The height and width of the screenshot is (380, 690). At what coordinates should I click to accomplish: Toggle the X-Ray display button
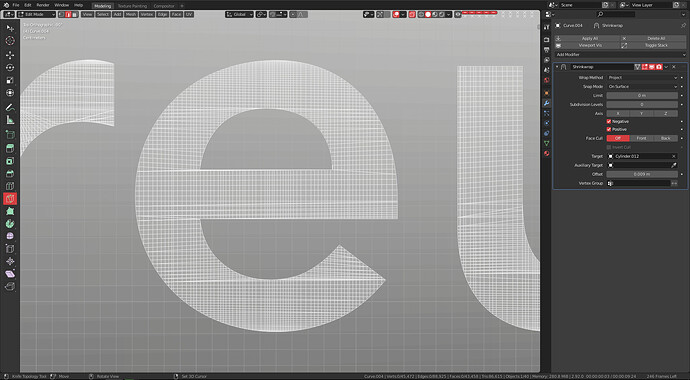[412, 15]
